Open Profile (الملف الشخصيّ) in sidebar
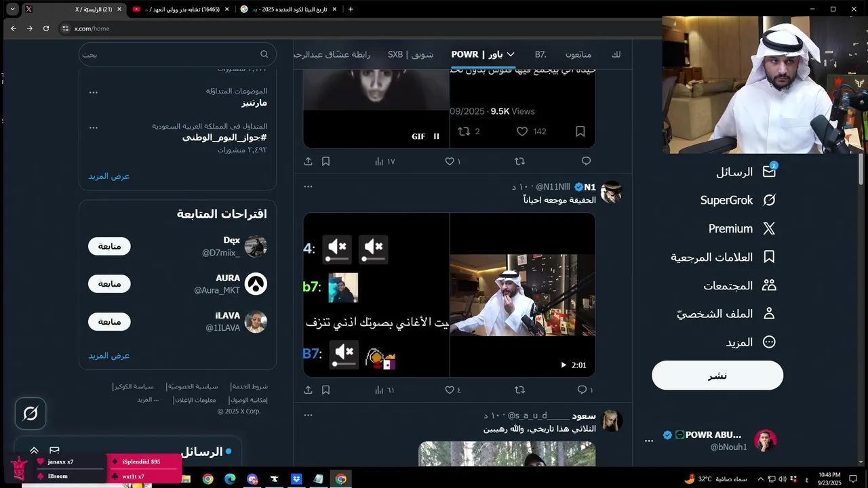This screenshot has width=868, height=488. [x=726, y=314]
